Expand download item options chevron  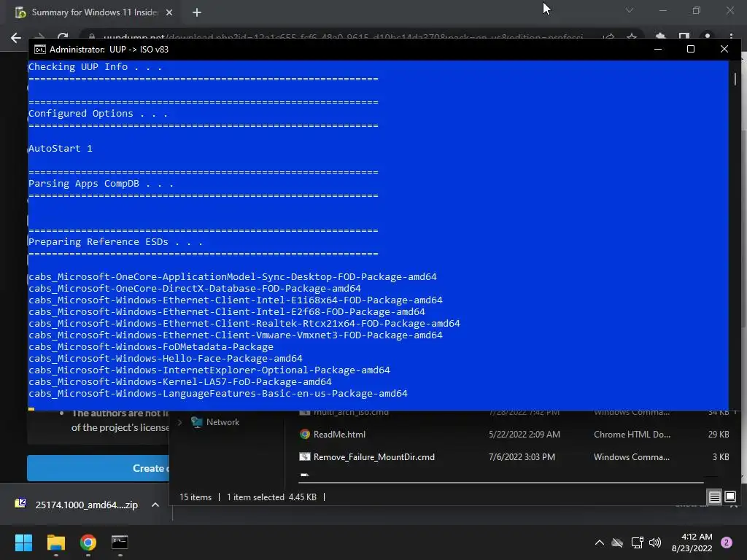pyautogui.click(x=155, y=505)
